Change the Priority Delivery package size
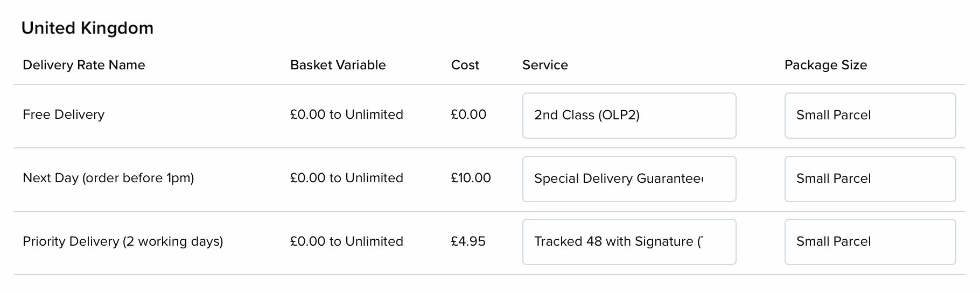The height and width of the screenshot is (293, 980). [x=870, y=242]
